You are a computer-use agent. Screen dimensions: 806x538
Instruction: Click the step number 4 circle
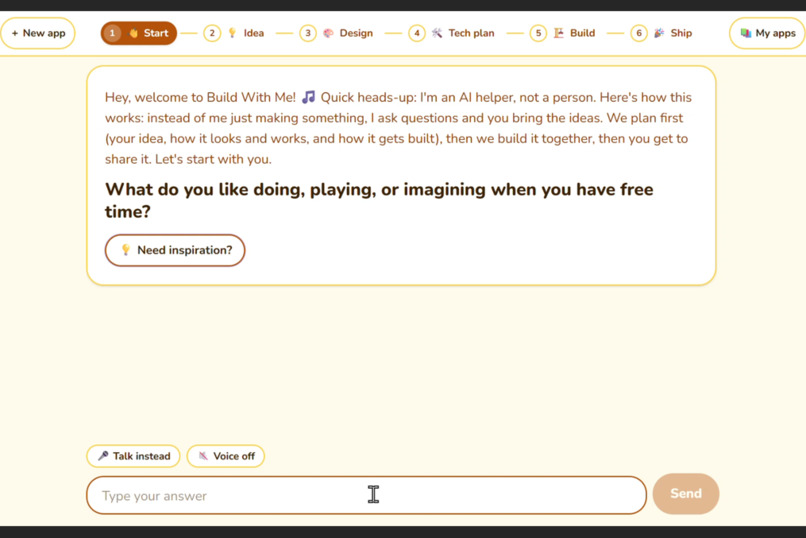pyautogui.click(x=417, y=33)
